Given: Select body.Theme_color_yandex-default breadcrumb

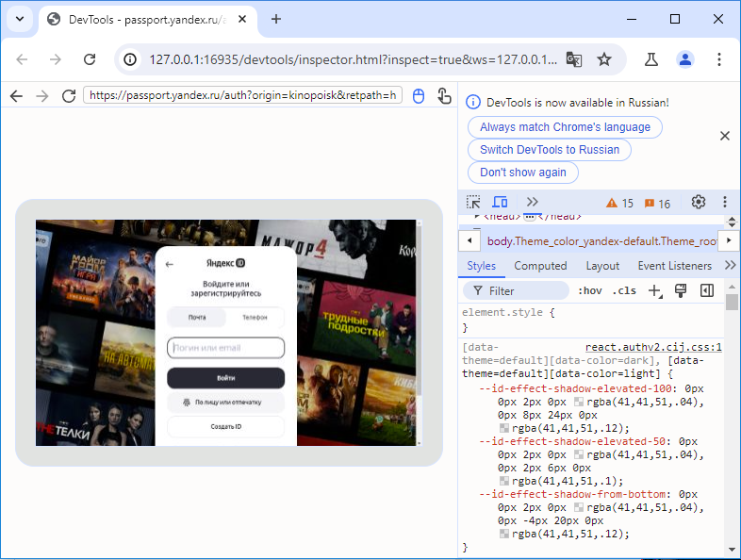Looking at the screenshot, I should click(601, 241).
